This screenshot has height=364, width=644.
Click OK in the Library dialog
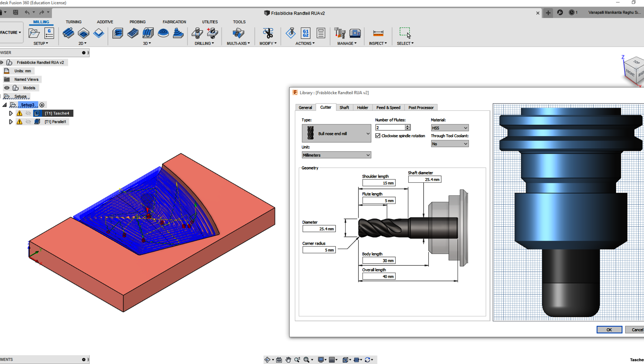[x=609, y=330]
